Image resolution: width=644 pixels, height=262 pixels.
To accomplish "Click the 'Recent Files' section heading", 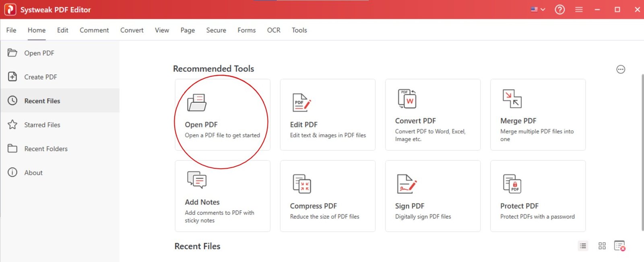I will tap(197, 246).
